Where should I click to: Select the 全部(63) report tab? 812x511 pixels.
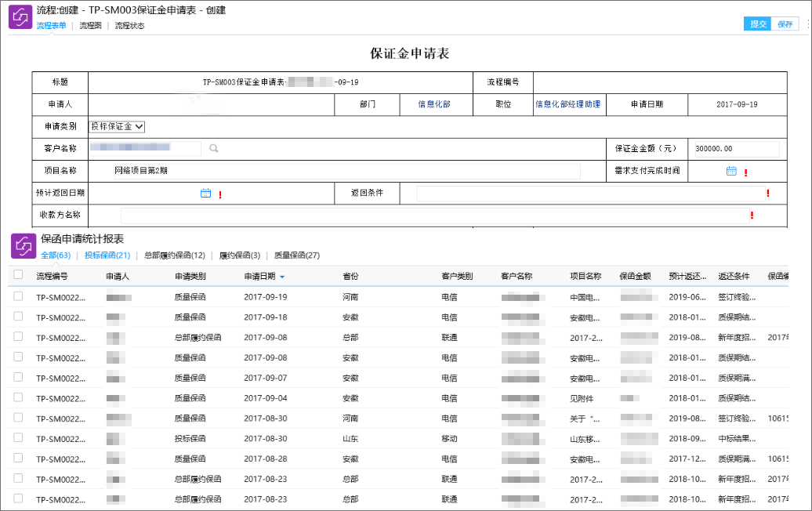tap(56, 255)
